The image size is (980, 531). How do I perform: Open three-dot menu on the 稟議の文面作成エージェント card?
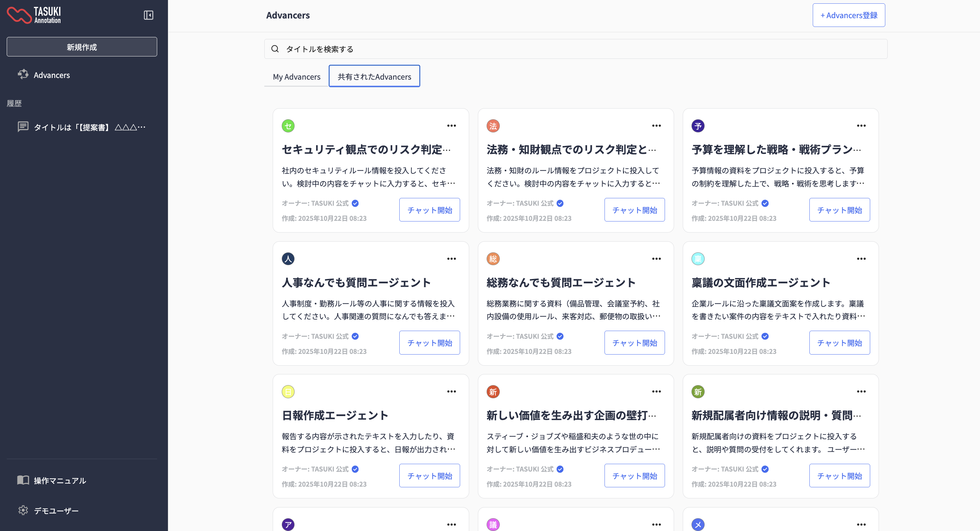(861, 259)
